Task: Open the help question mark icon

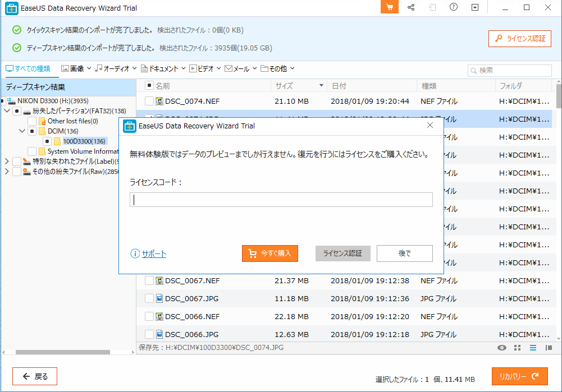Action: click(x=454, y=7)
